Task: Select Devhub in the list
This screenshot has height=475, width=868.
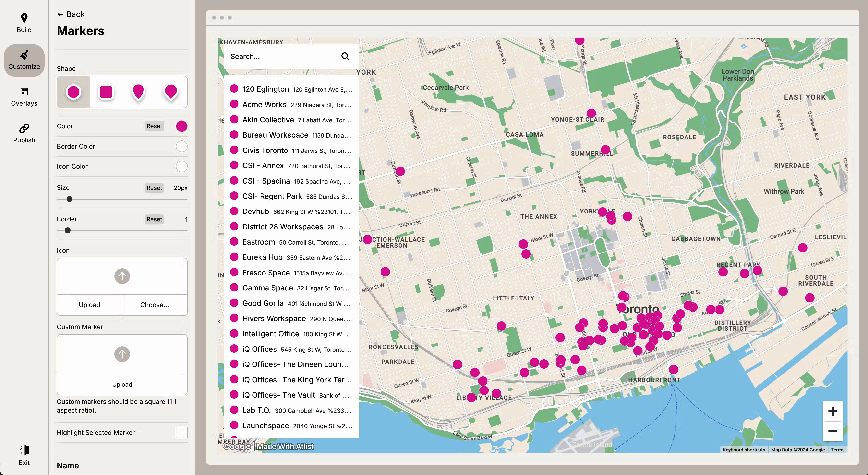Action: [x=291, y=211]
